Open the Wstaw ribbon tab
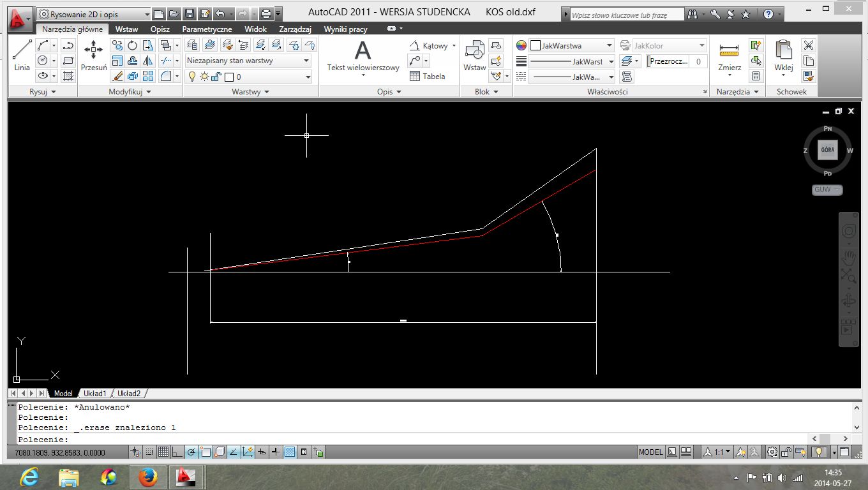Screen dimensions: 868x490 click(126, 29)
